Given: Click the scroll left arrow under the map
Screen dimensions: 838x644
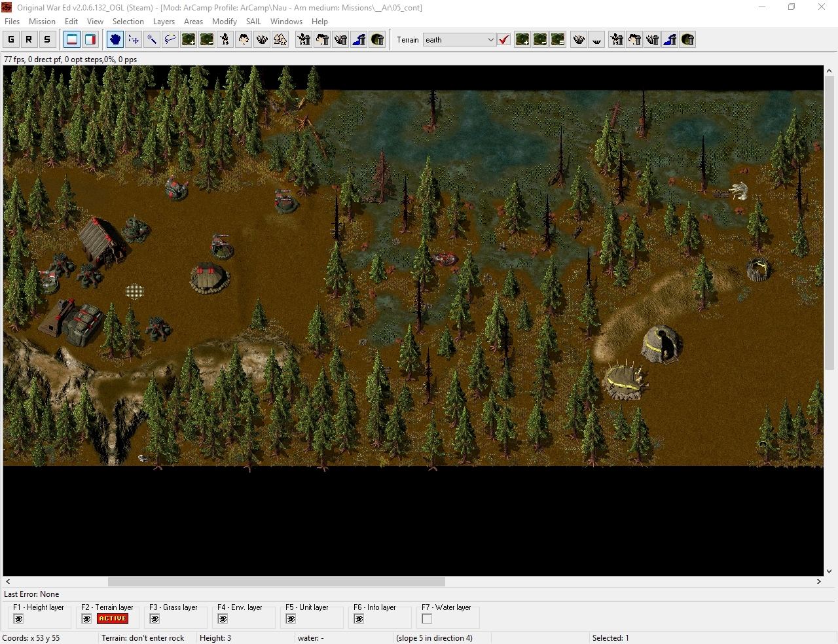Looking at the screenshot, I should tap(8, 582).
